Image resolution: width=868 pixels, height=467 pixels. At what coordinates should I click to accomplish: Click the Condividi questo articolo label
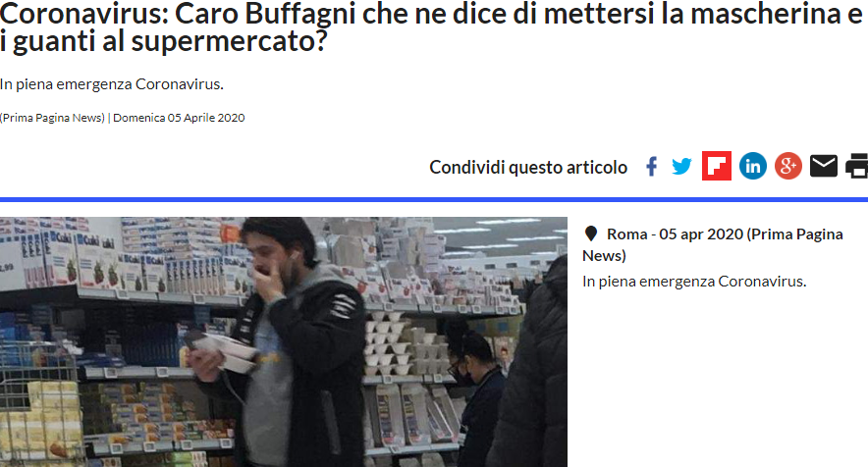(x=528, y=167)
